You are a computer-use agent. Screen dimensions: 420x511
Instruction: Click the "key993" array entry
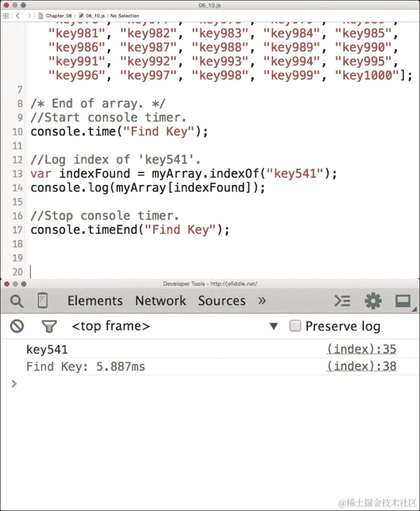click(220, 61)
